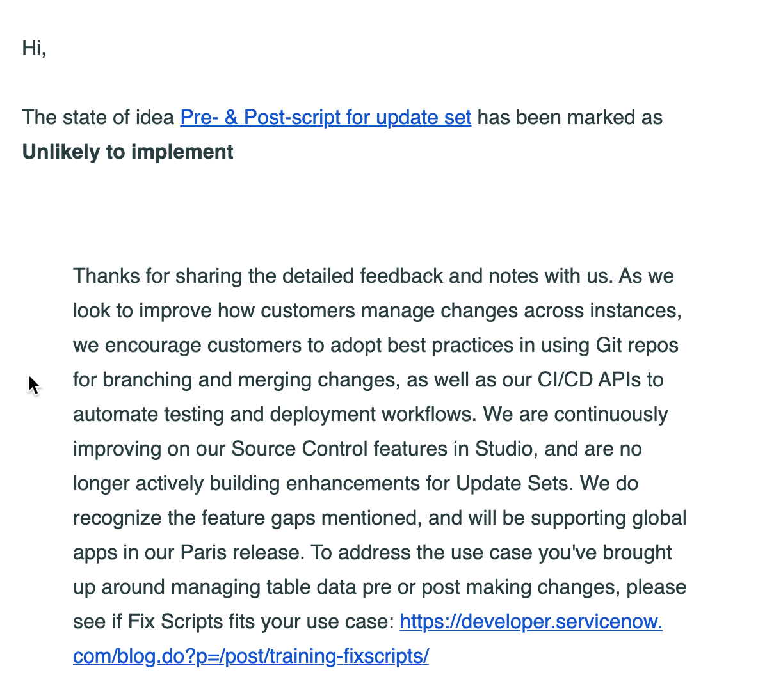This screenshot has width=758, height=700.
Task: Open the Pre- & Post-script for update set link
Action: pyautogui.click(x=326, y=117)
